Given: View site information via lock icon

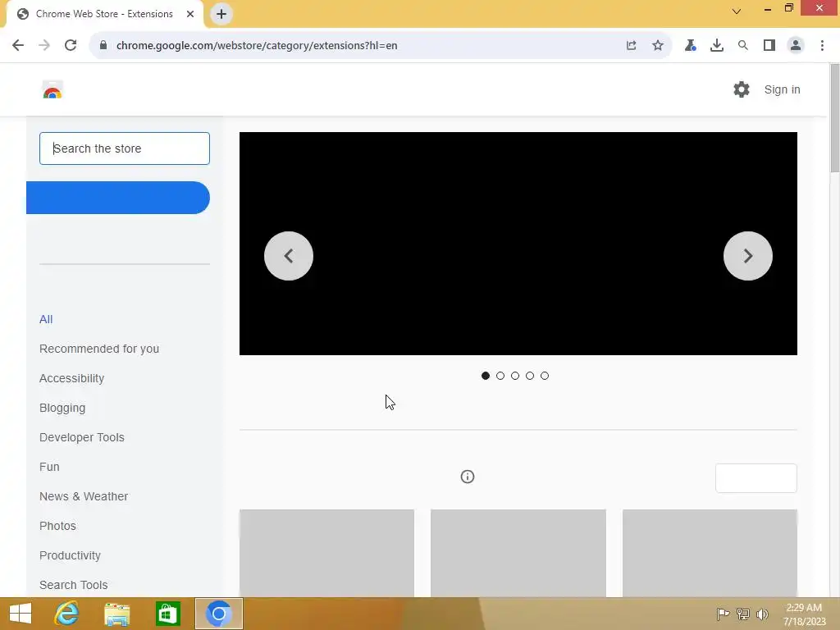Looking at the screenshot, I should (x=103, y=46).
